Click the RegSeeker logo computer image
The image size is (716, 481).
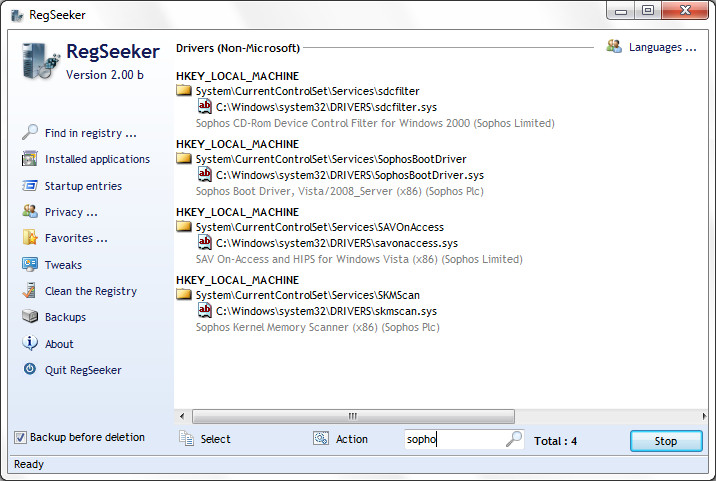click(x=40, y=61)
